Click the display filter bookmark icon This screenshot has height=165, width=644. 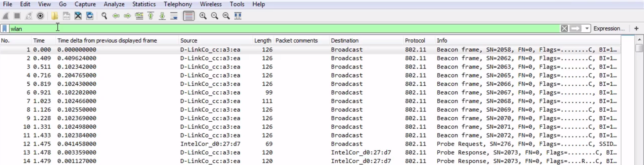[5, 29]
